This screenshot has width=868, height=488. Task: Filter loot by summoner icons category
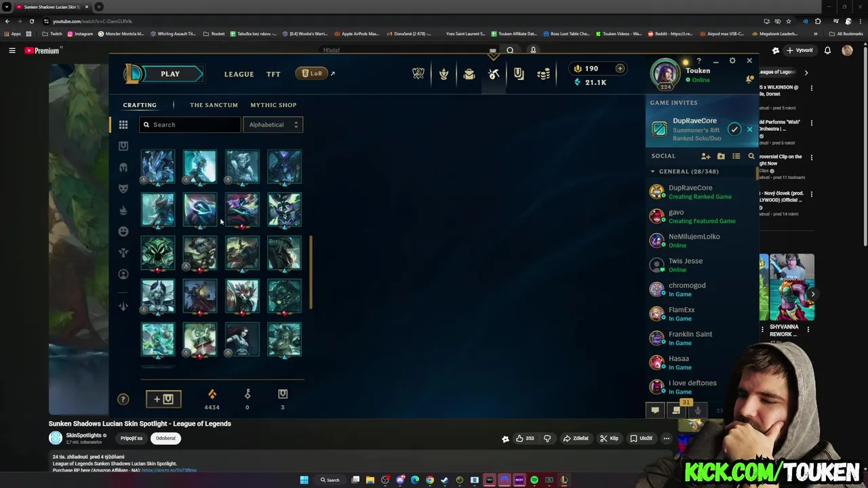click(x=123, y=274)
